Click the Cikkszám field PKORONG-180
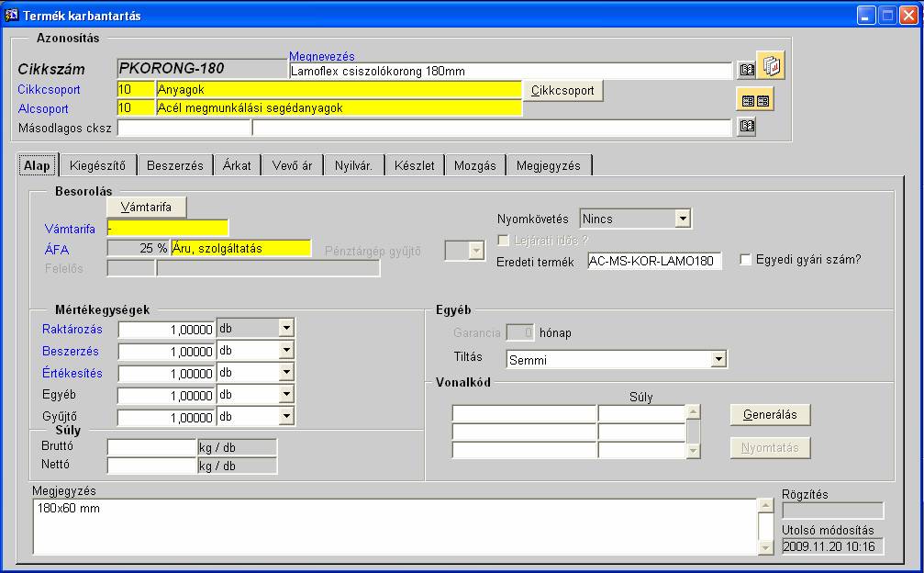This screenshot has width=924, height=573. click(203, 68)
